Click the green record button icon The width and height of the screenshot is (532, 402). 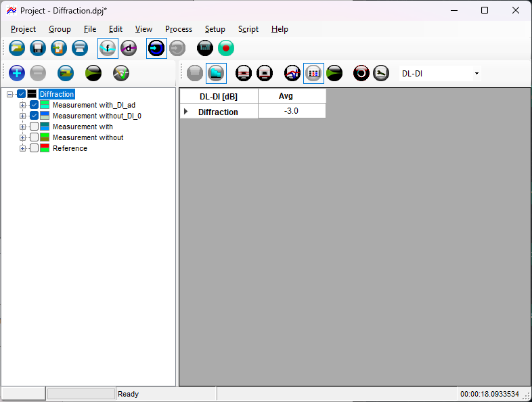(x=226, y=48)
